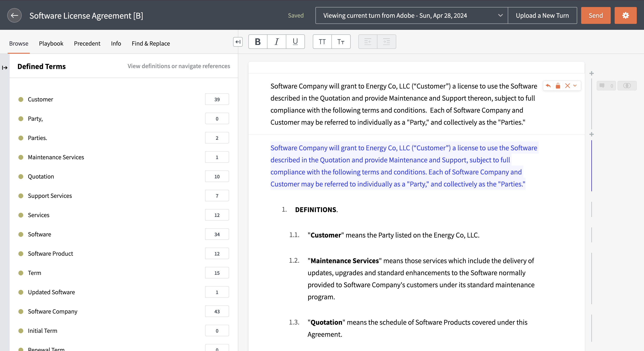
Task: Select the Customer defined term
Action: 41,99
